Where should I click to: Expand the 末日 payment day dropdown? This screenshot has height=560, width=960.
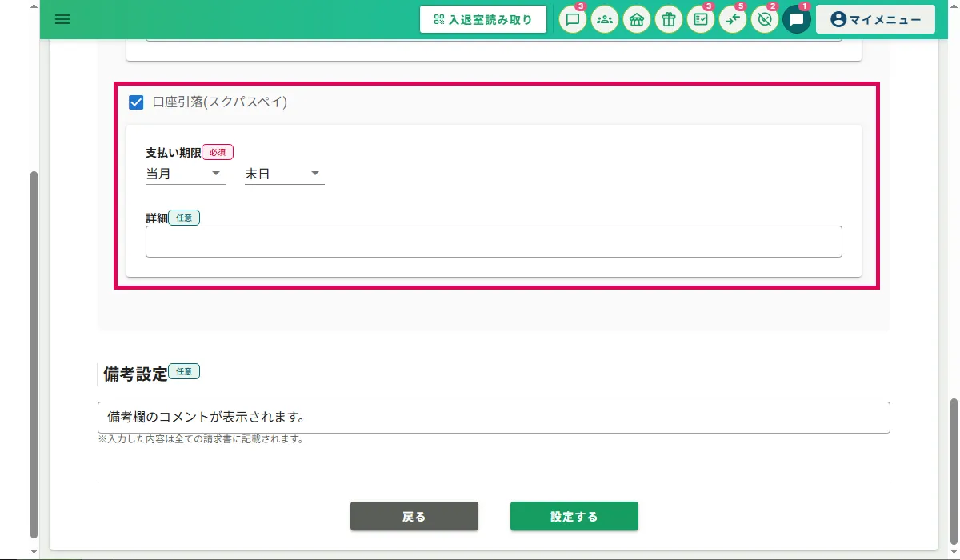pyautogui.click(x=284, y=174)
